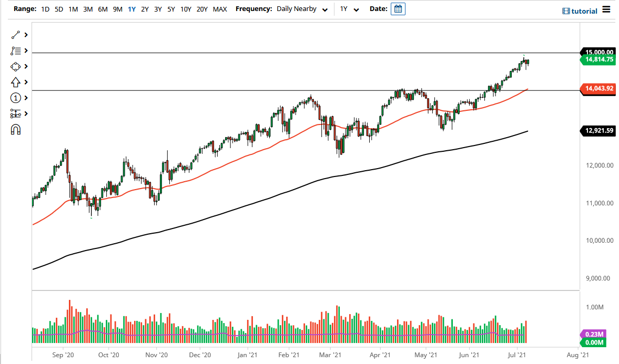Click the tutorial link

tap(584, 11)
